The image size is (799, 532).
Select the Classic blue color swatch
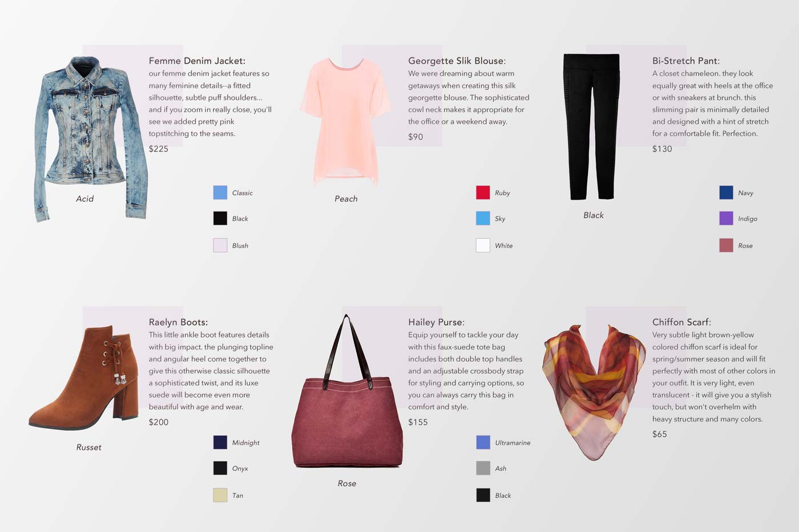coord(220,193)
